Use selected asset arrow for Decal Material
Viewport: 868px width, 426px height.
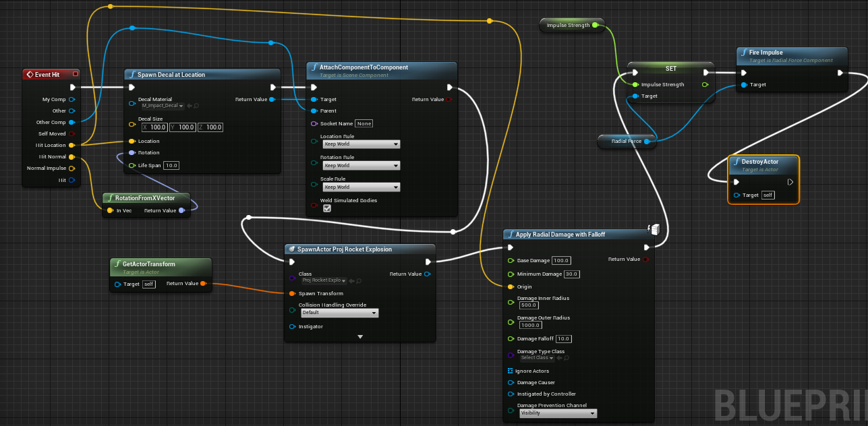coord(190,106)
